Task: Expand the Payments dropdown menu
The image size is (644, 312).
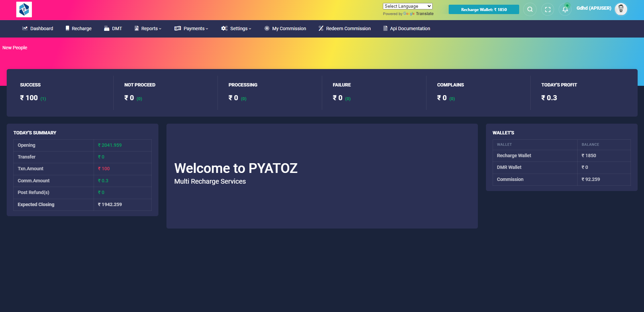Action: point(192,28)
